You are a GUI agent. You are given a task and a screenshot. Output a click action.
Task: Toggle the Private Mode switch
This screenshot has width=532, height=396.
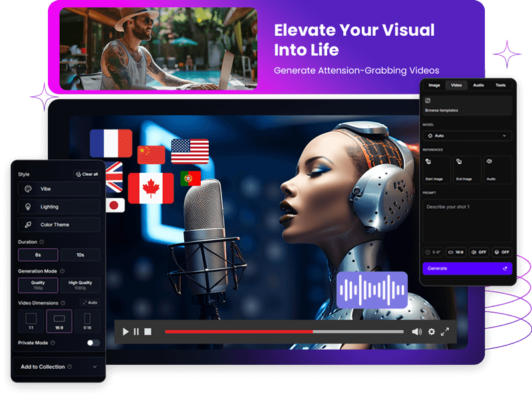click(x=93, y=343)
